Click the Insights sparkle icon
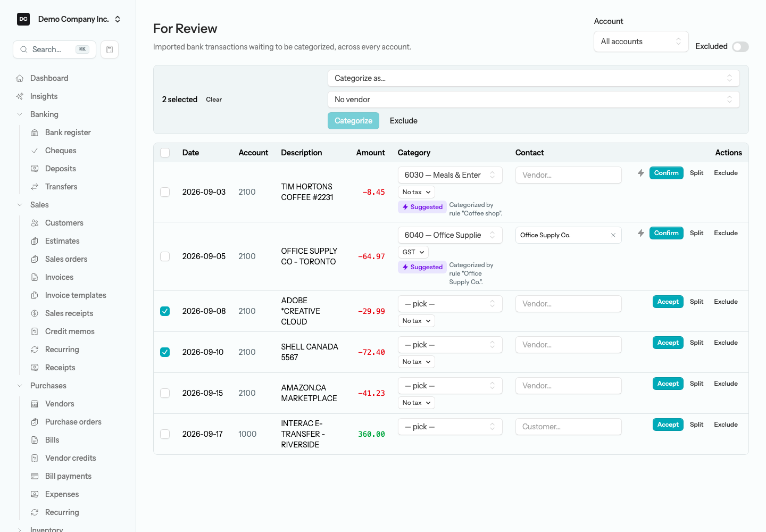Image resolution: width=766 pixels, height=532 pixels. (20, 96)
